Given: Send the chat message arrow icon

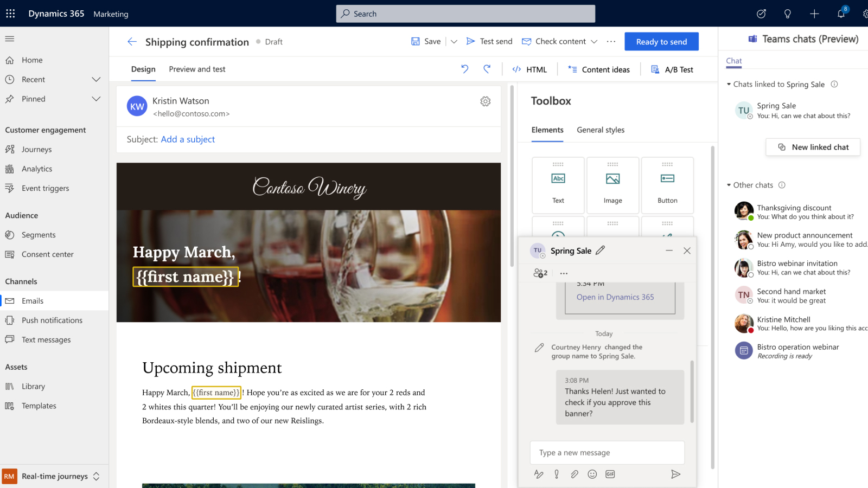Looking at the screenshot, I should [675, 474].
